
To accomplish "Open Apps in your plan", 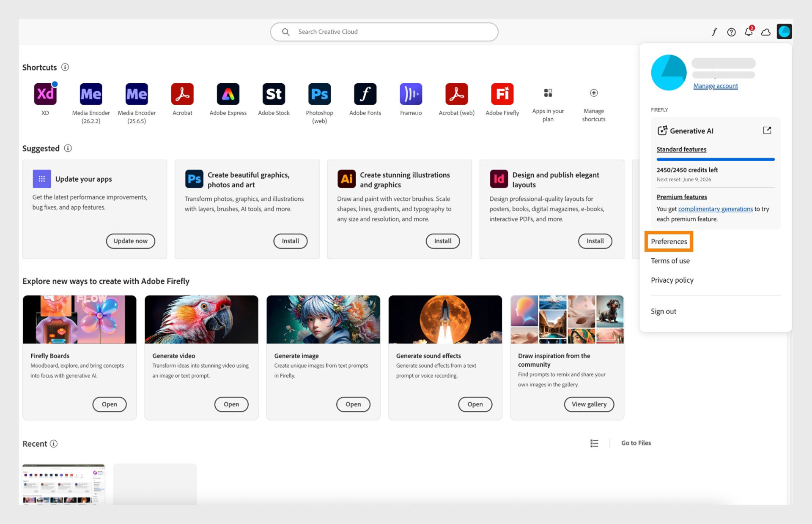I will [x=548, y=93].
